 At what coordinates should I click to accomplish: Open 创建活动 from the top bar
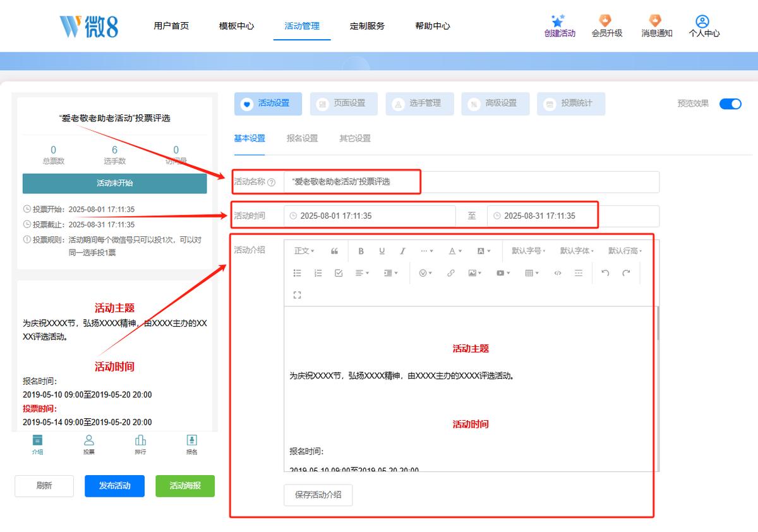point(560,27)
